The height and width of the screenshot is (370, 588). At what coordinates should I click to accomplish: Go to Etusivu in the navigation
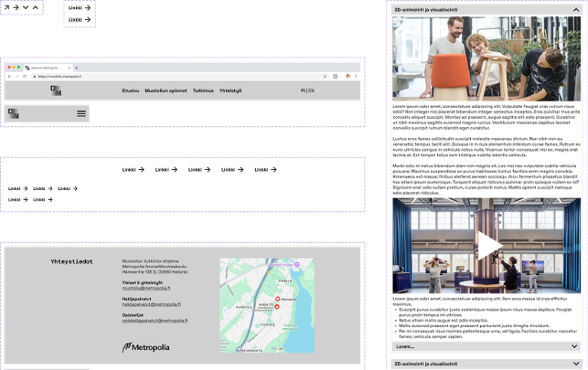(131, 90)
